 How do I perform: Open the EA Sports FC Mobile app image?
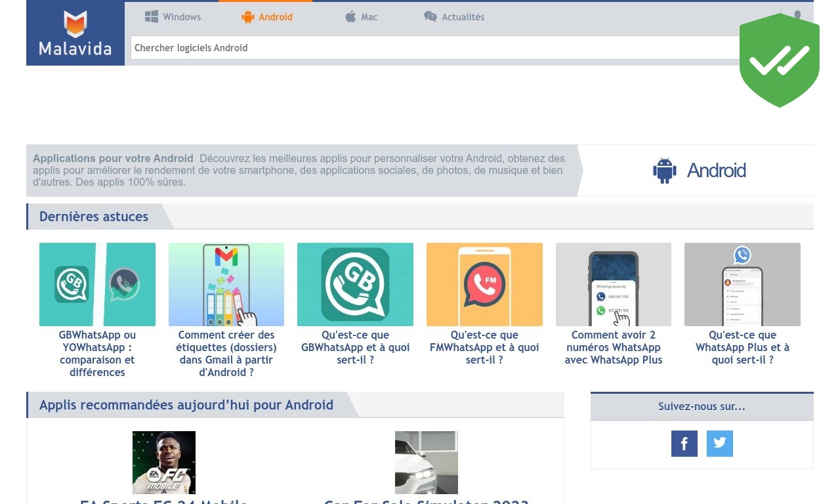(x=164, y=463)
